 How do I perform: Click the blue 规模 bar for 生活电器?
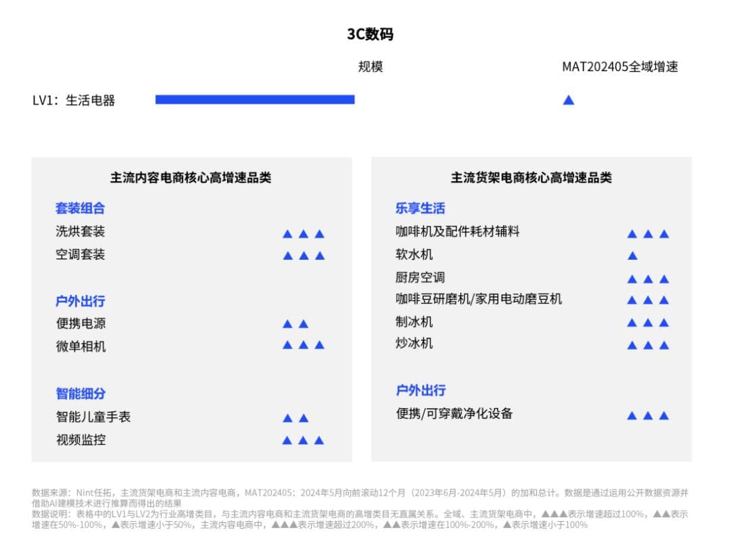[x=255, y=100]
